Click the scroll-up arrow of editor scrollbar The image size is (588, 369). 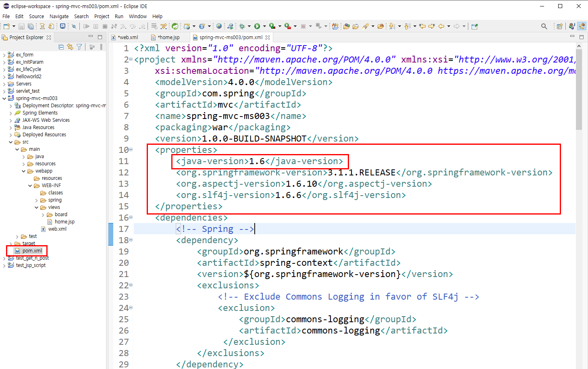click(x=579, y=46)
